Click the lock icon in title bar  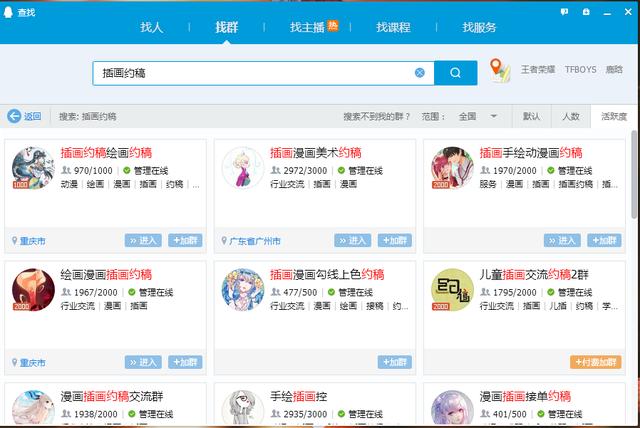click(586, 12)
